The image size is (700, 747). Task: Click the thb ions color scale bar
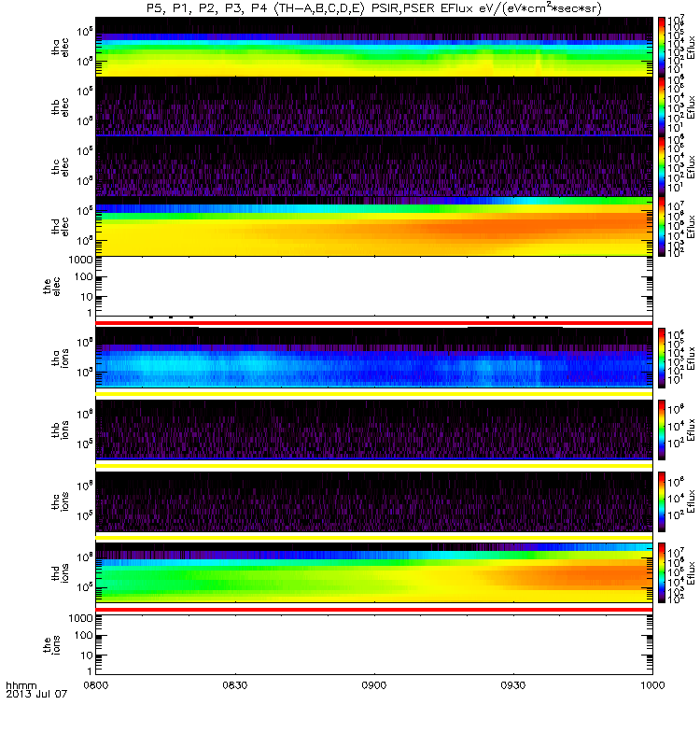[x=662, y=430]
